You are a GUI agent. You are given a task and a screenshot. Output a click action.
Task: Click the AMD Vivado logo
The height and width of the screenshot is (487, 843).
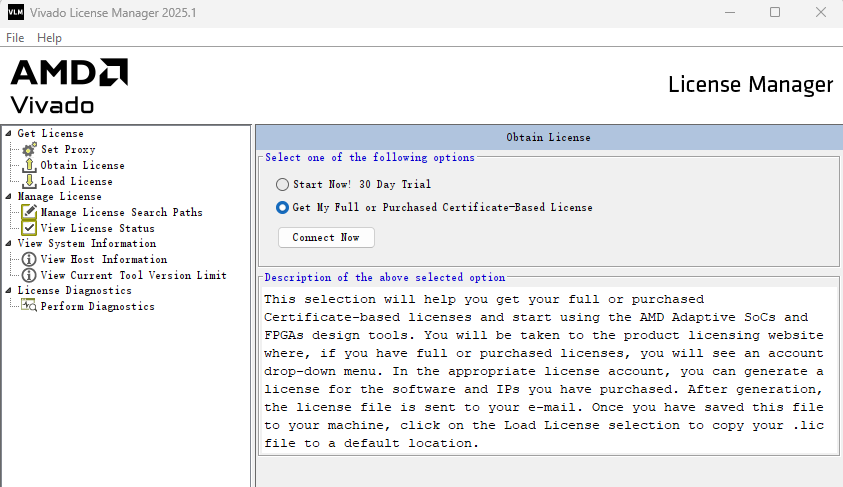(x=68, y=85)
